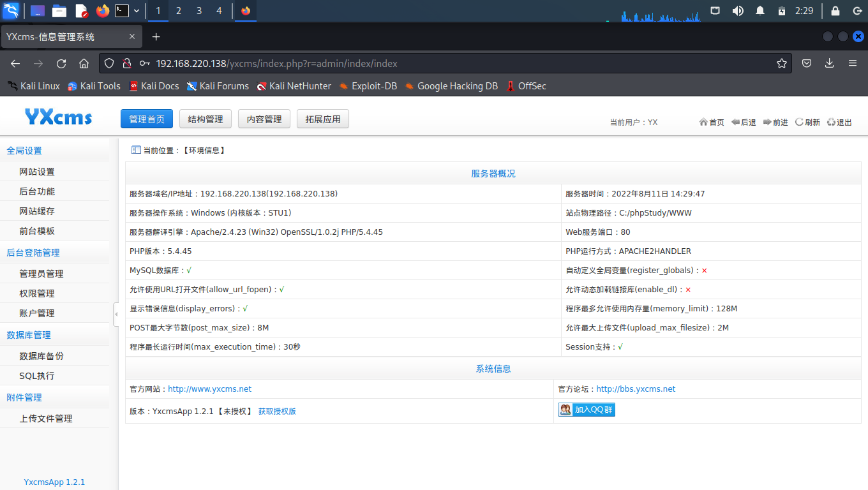
Task: Open the http://bbs.yxcms.net forum link
Action: coord(636,389)
